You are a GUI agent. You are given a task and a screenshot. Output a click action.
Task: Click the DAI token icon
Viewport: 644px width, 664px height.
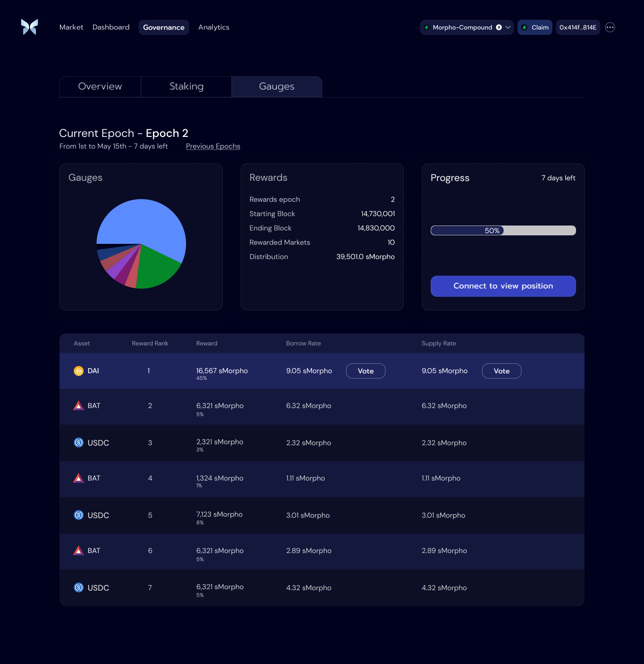79,371
